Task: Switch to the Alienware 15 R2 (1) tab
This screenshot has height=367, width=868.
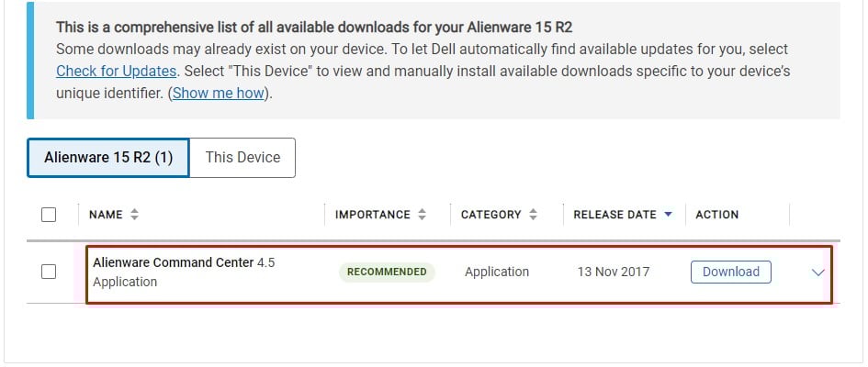Action: pos(108,158)
